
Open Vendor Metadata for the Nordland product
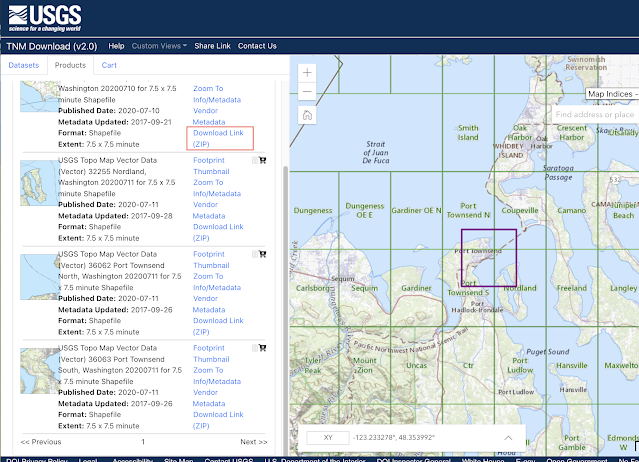(x=209, y=210)
